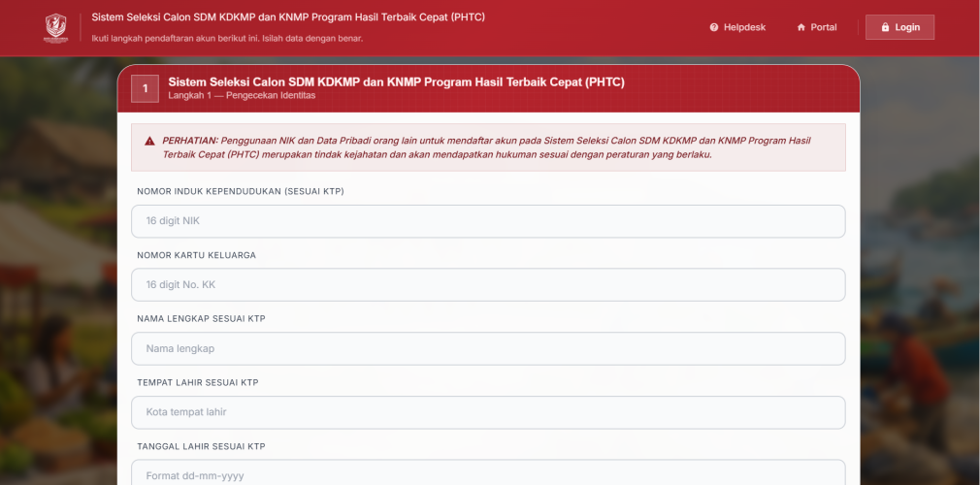Click the Langkah 1 Pengecekan Identitas subtitle
The height and width of the screenshot is (485, 980).
point(242,96)
